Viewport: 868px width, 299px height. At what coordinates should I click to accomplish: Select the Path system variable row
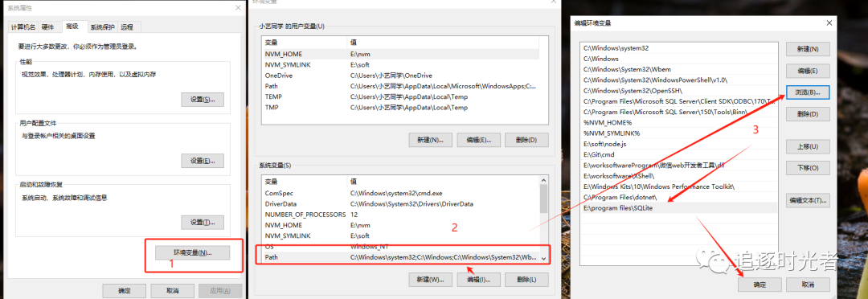click(401, 257)
